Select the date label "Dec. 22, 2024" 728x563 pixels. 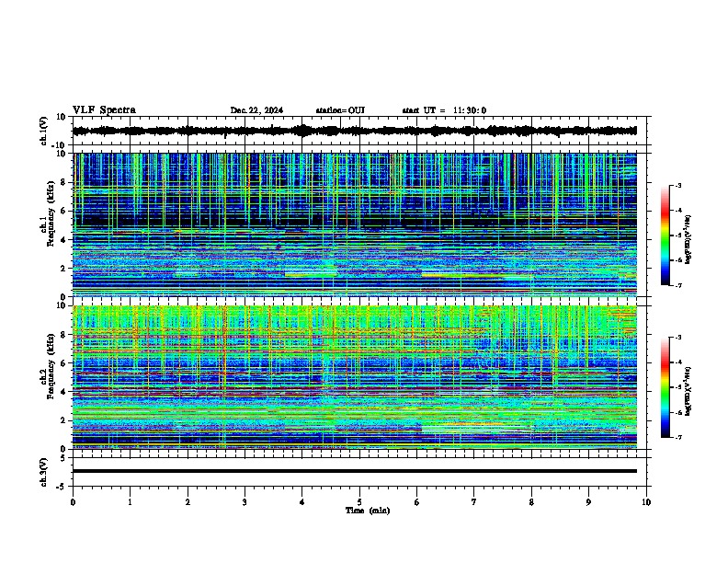256,110
